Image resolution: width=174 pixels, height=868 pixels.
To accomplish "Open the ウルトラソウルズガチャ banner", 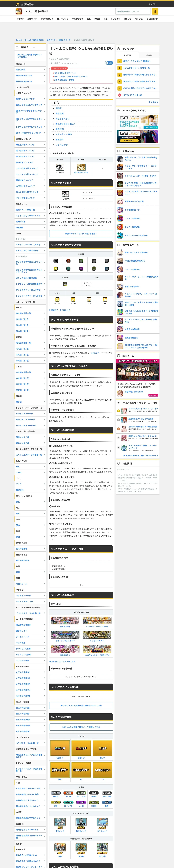I will click(65, 635).
